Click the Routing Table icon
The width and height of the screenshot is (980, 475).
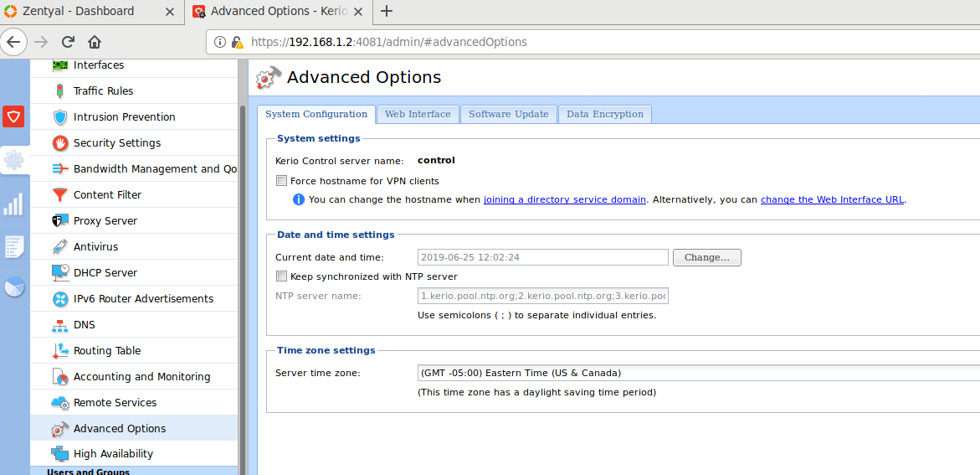click(x=60, y=351)
